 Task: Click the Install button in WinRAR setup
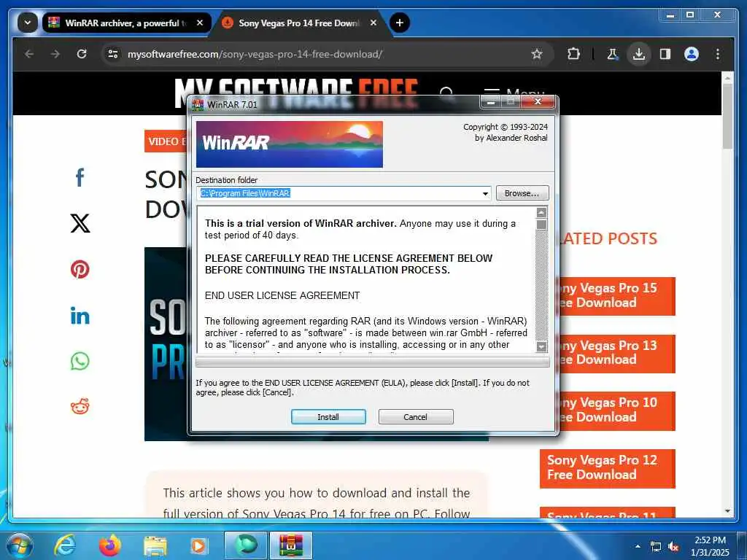(328, 416)
